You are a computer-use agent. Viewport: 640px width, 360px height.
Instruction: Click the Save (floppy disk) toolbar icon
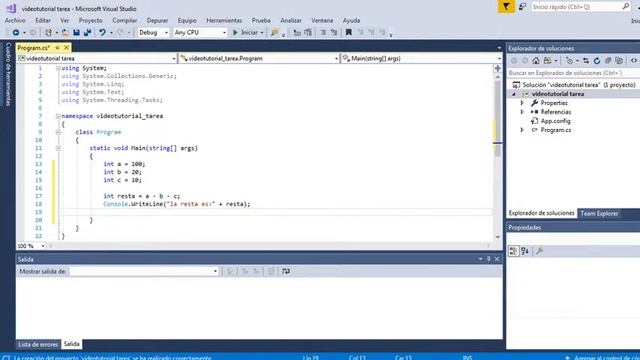(76, 32)
